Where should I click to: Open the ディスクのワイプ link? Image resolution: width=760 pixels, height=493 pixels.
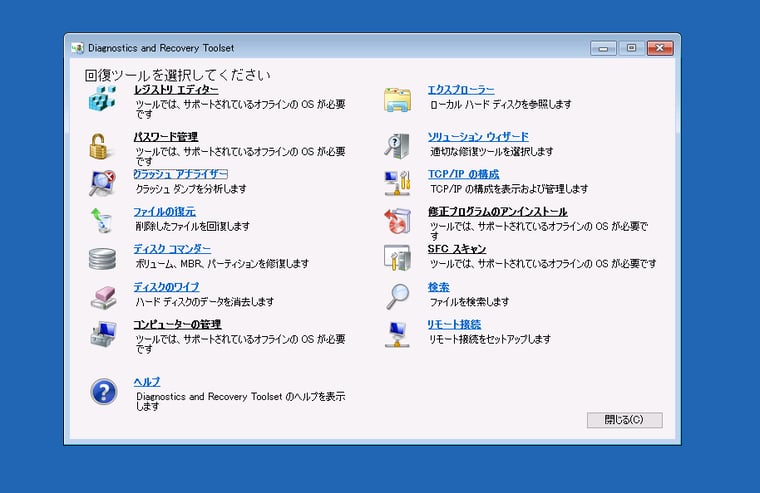(166, 287)
